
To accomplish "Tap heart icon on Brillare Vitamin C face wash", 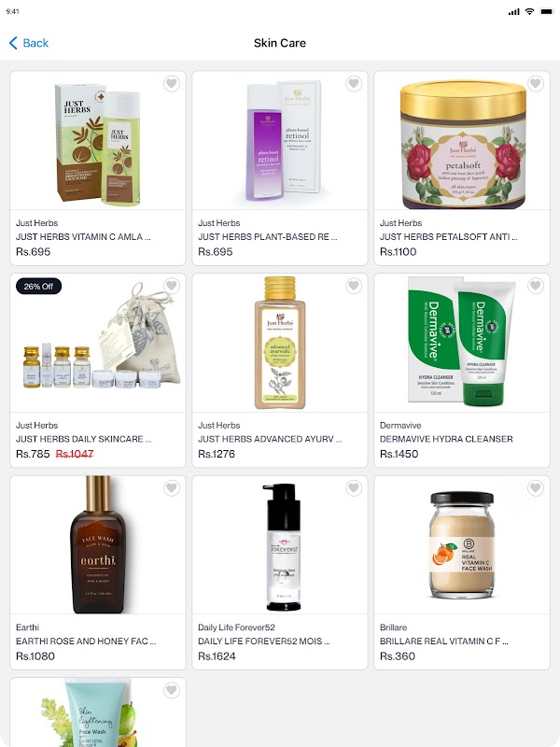I will click(535, 487).
